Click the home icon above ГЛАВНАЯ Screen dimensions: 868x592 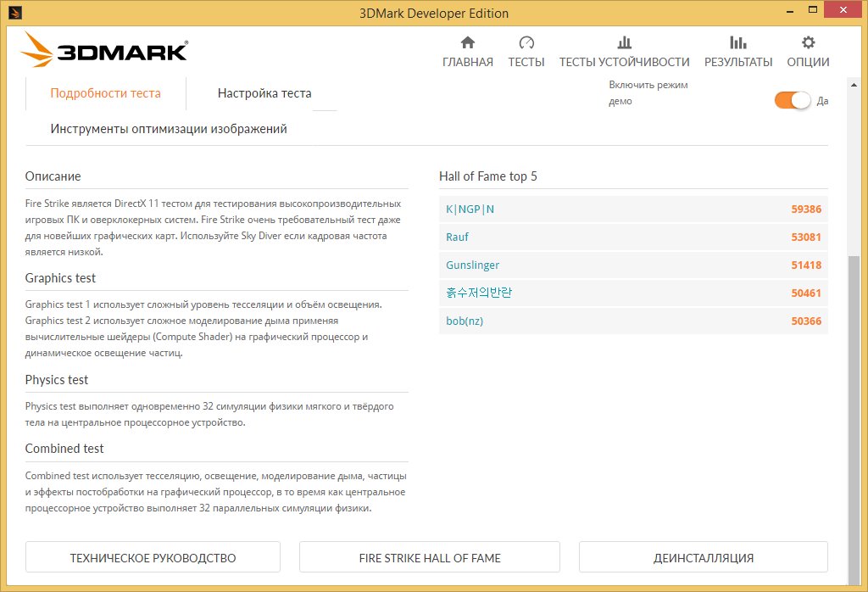pyautogui.click(x=468, y=42)
